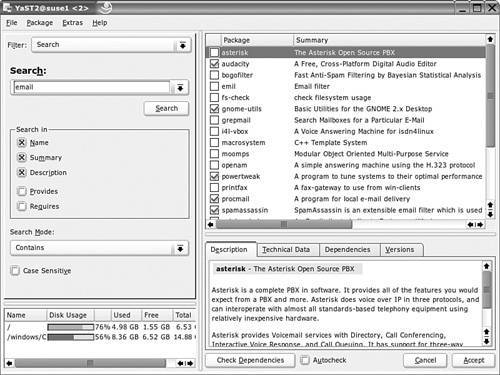The width and height of the screenshot is (500, 375).
Task: Click the package list vertical scrollbar thumb
Action: point(490,96)
